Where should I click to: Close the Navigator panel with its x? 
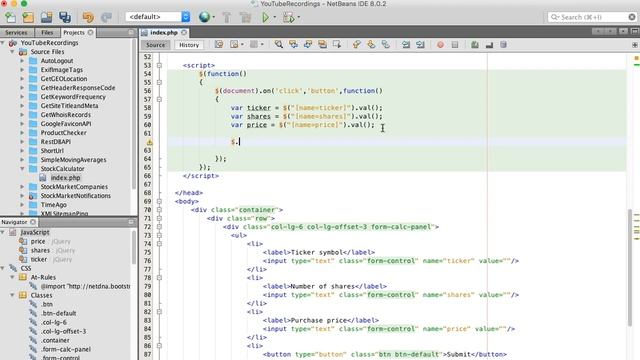click(33, 222)
